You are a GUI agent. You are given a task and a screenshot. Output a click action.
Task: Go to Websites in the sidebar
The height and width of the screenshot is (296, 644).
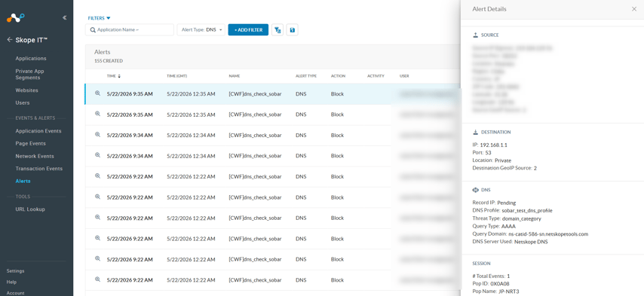coord(26,90)
